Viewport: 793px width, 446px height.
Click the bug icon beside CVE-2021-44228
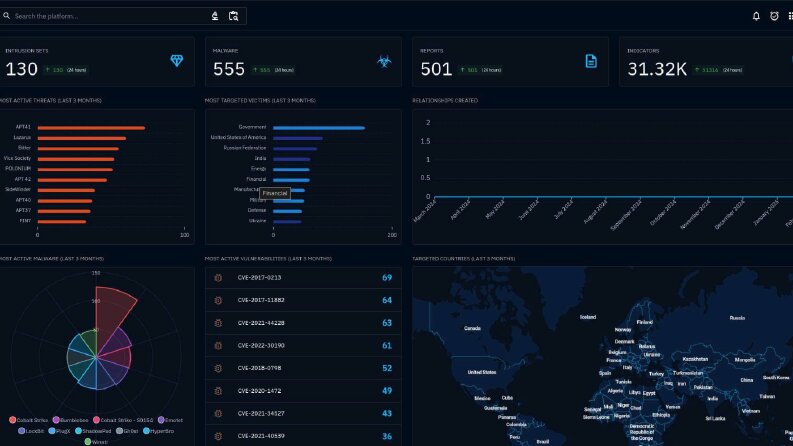click(x=218, y=323)
